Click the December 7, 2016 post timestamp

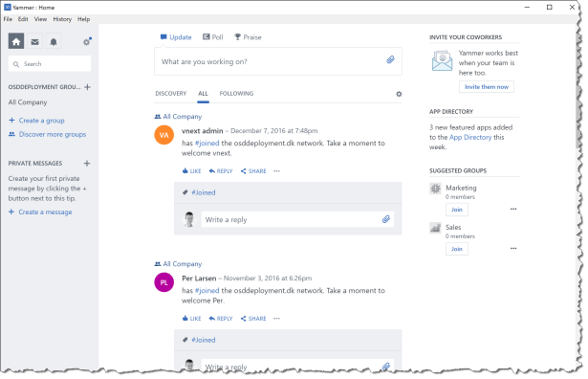[274, 131]
